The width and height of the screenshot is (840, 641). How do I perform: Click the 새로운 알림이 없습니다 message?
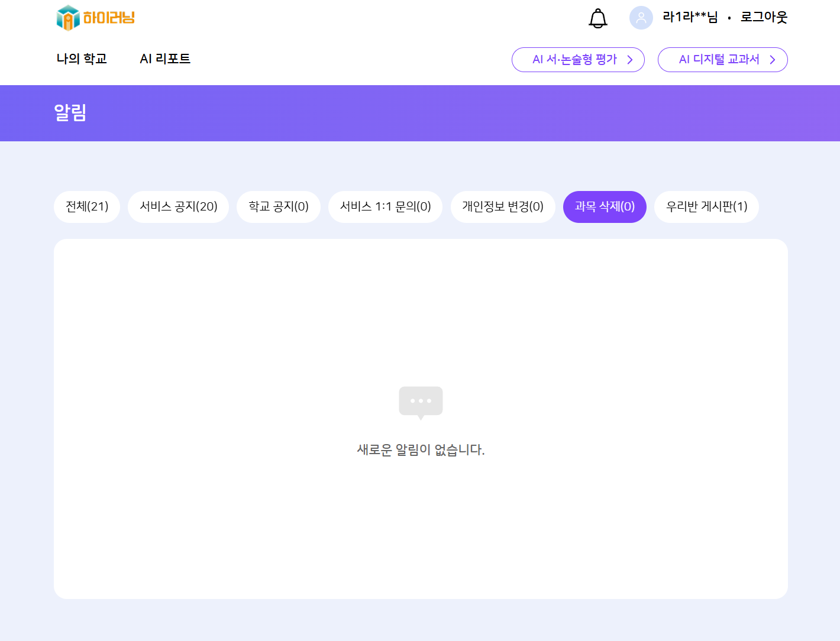coord(421,450)
